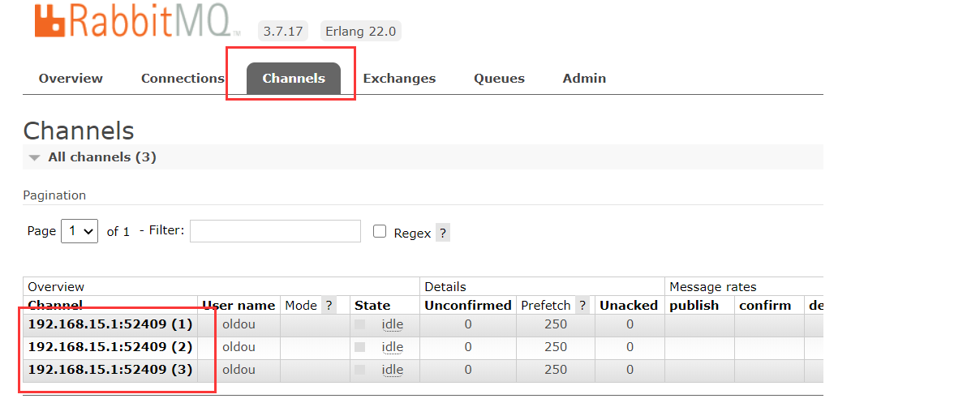Click the Message rates header group

713,287
